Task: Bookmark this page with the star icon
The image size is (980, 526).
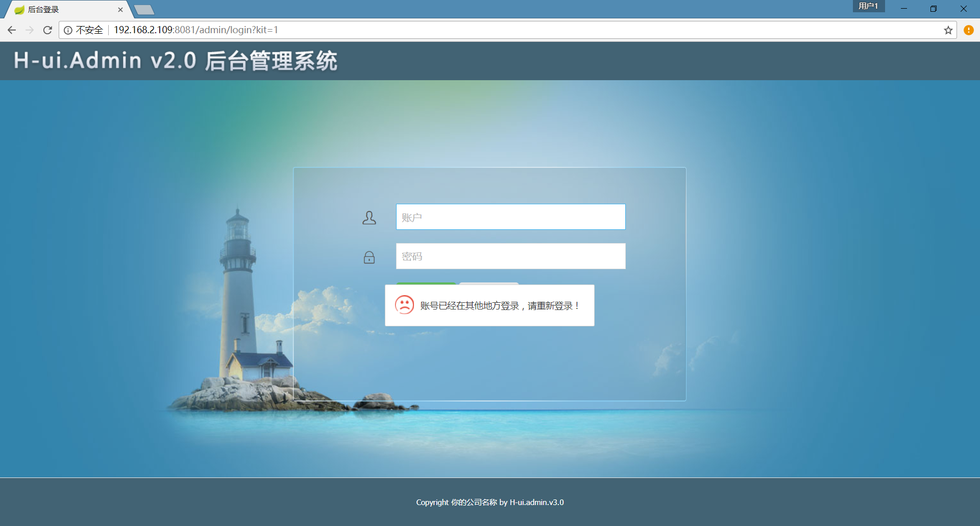Action: point(948,30)
